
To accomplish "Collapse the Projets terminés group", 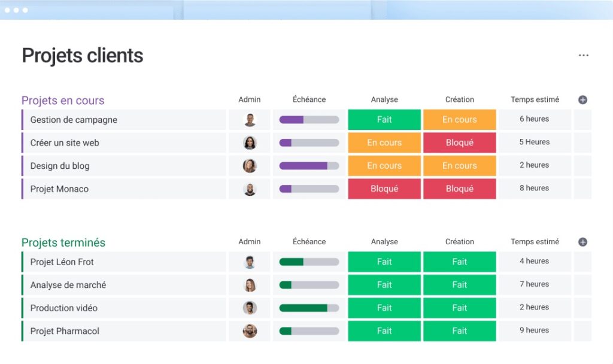I will [63, 242].
